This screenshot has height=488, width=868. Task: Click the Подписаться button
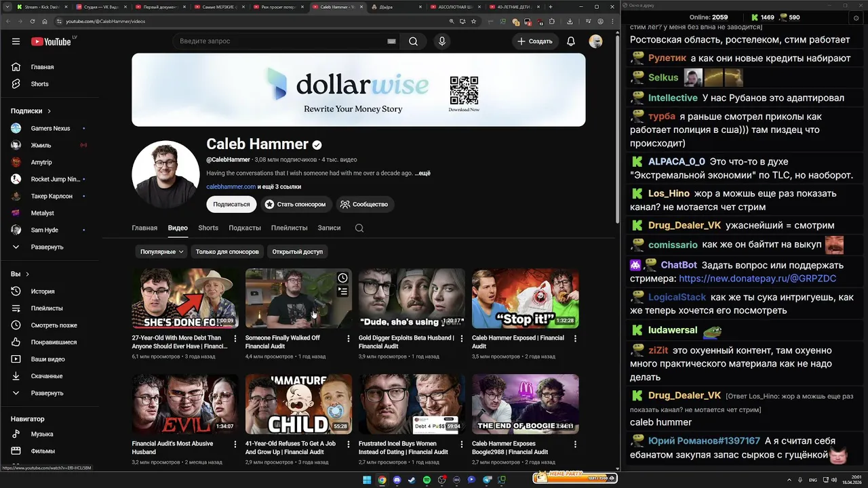[231, 204]
